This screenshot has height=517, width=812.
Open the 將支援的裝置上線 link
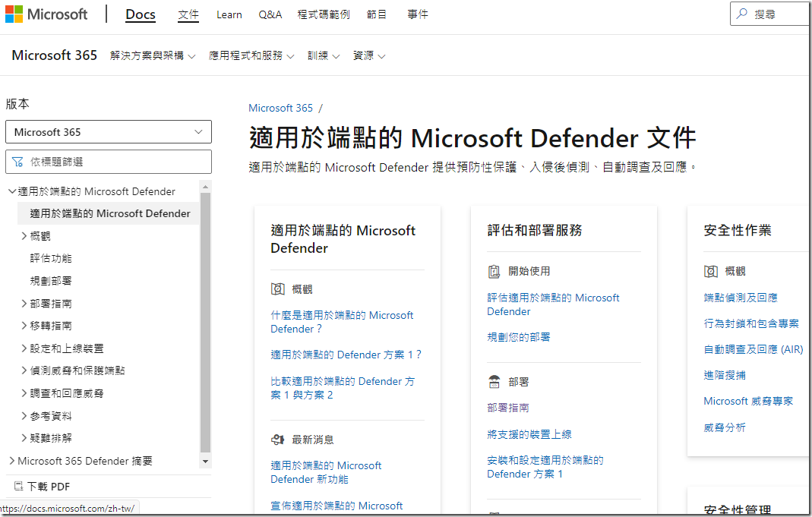(529, 434)
